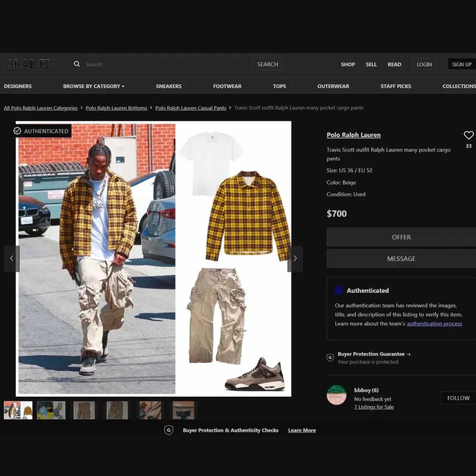This screenshot has height=476, width=476.
Task: Expand the BROWSE BY CATEGORY dropdown
Action: 93,86
